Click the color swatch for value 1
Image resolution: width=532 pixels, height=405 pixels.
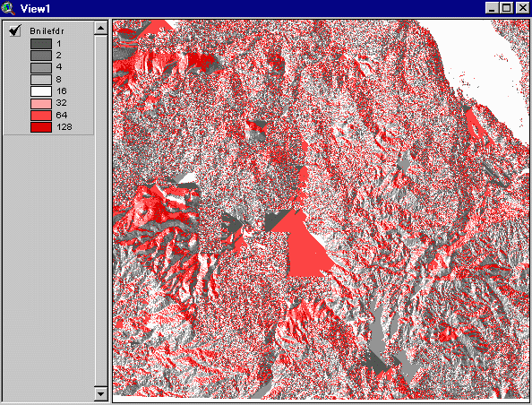[x=41, y=43]
